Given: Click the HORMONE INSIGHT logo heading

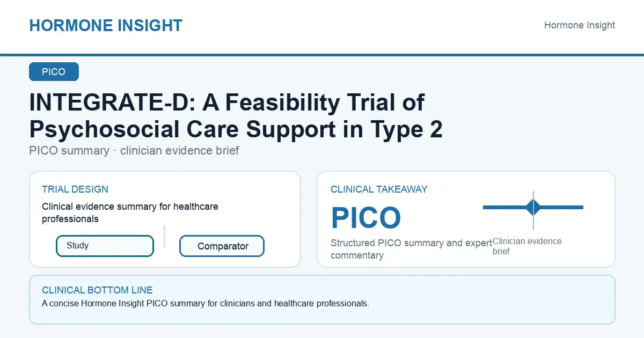Looking at the screenshot, I should 106,25.
